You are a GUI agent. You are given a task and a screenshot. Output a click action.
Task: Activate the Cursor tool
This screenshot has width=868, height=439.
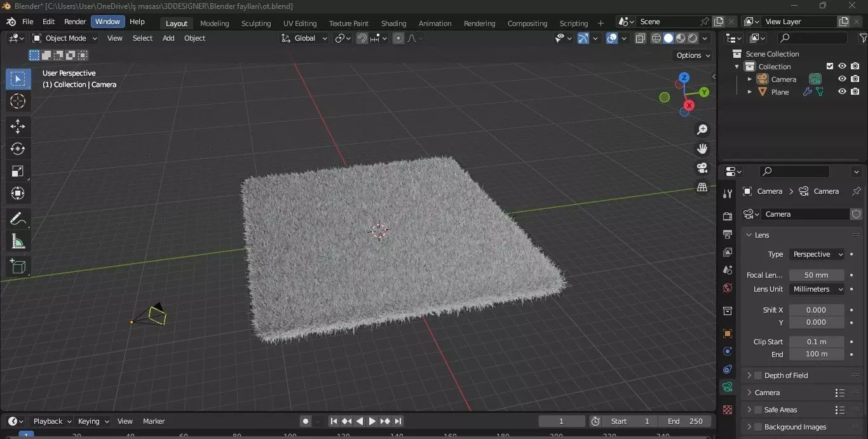(18, 101)
